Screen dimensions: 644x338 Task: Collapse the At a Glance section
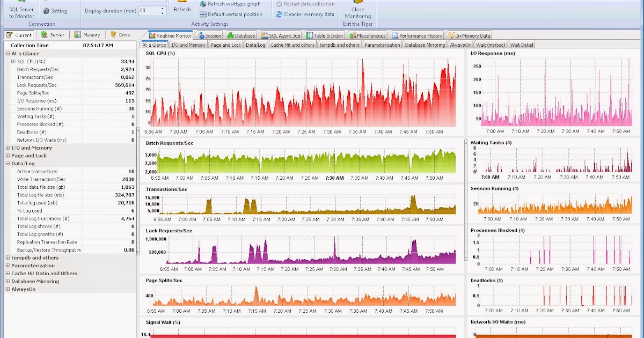coord(8,54)
